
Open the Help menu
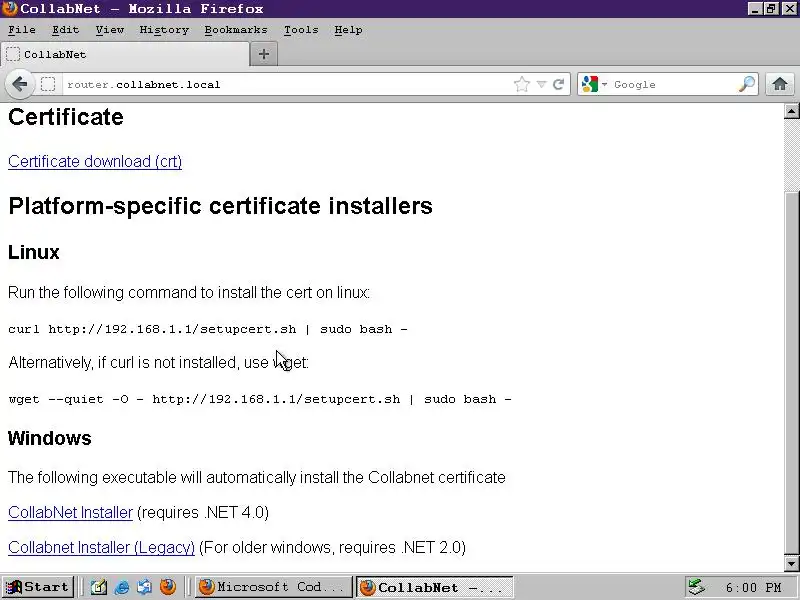pos(348,30)
